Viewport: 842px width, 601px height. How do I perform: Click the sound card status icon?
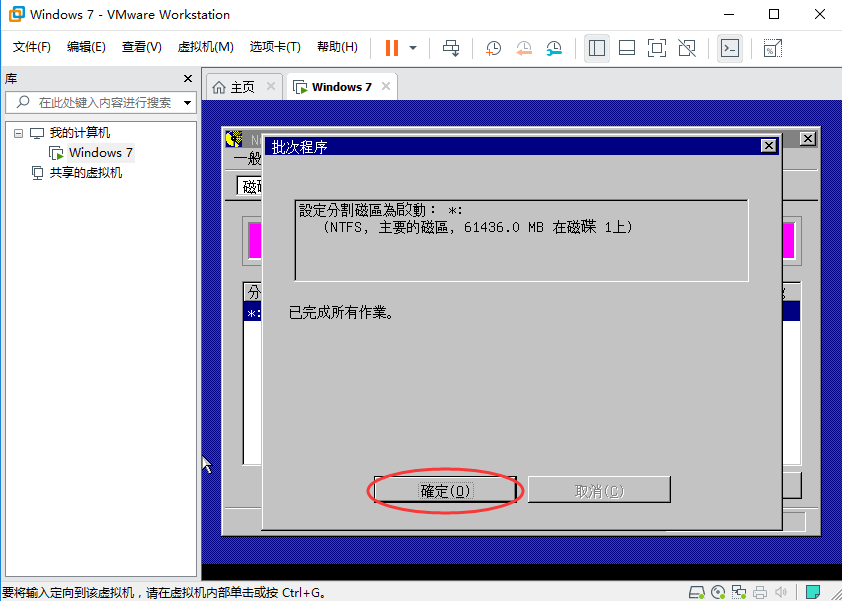781,592
